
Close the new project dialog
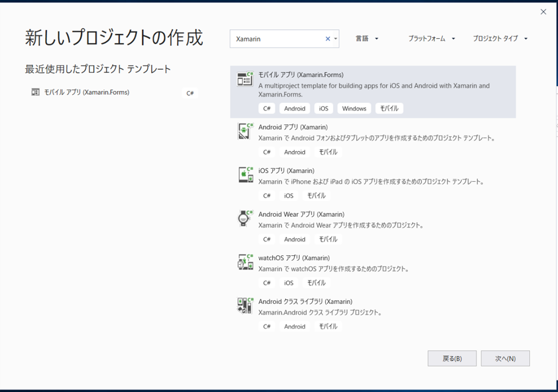(x=543, y=12)
